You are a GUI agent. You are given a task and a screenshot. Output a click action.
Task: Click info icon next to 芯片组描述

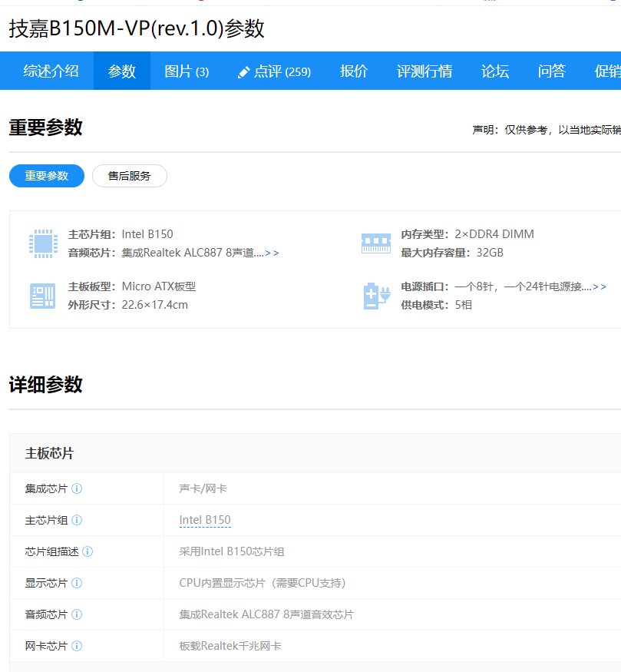[x=88, y=551]
